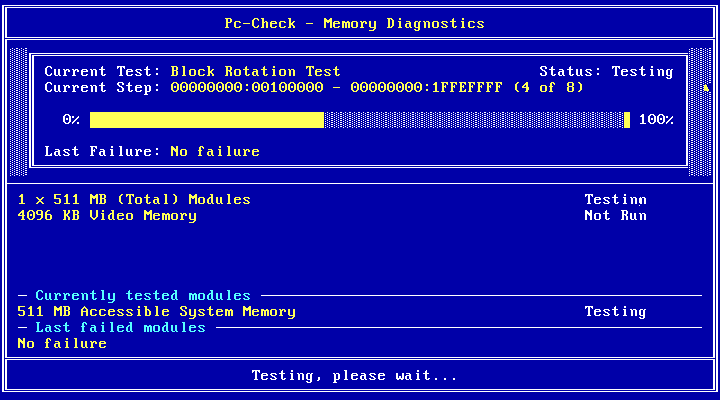Image resolution: width=720 pixels, height=400 pixels.
Task: Click the 'Status: Testing' indicator
Action: pos(606,71)
